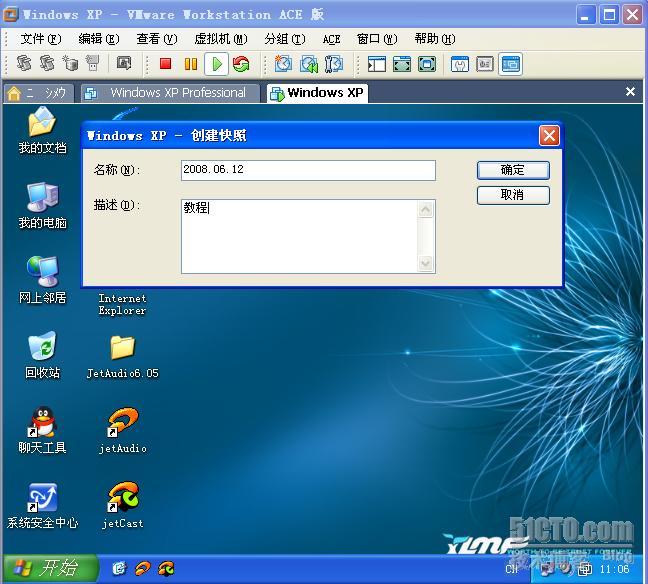Image resolution: width=648 pixels, height=584 pixels.
Task: Open the 窗口(W) menu
Action: (x=377, y=39)
